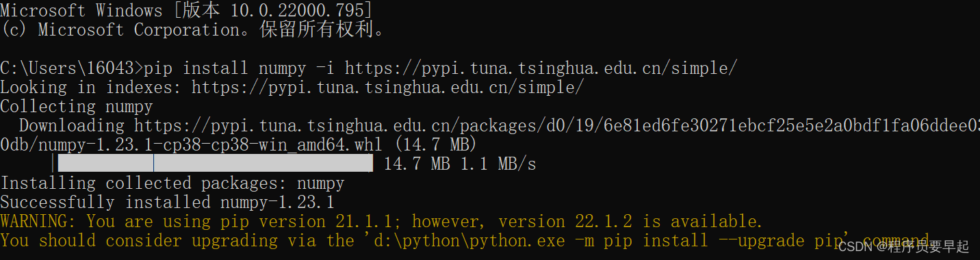Screen dimensions: 980x260
Task: Click the divider inside the progress bar
Action: 153,163
